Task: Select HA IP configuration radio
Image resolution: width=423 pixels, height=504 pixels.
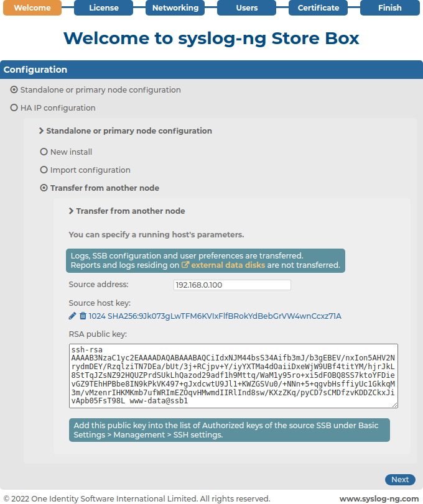Action: point(14,108)
